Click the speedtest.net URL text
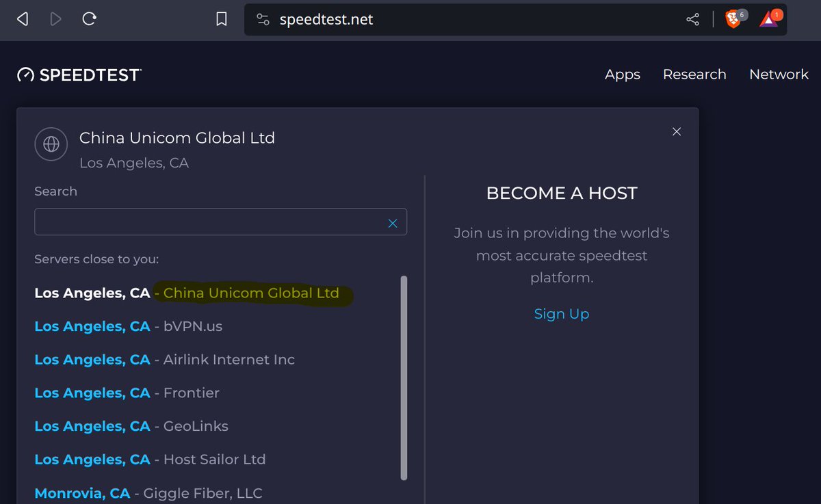The height and width of the screenshot is (504, 821). (326, 20)
